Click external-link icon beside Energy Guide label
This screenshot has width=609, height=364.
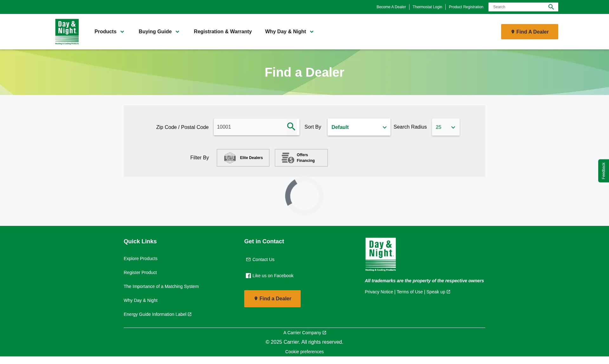point(190,314)
